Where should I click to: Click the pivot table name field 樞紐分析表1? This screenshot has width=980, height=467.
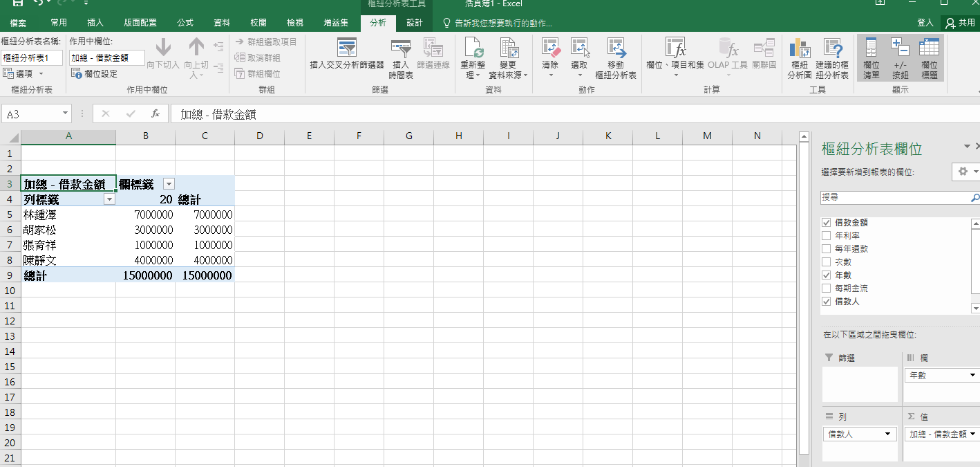click(x=32, y=57)
